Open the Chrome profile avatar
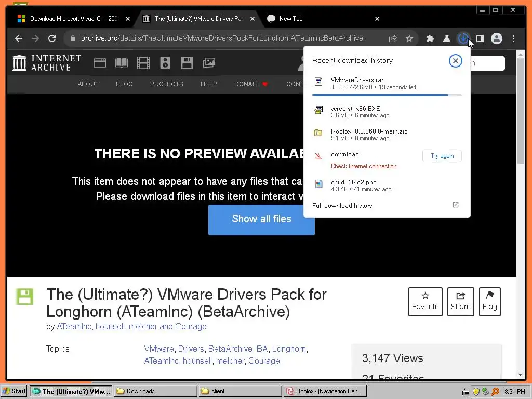Image resolution: width=532 pixels, height=399 pixels. [x=496, y=38]
